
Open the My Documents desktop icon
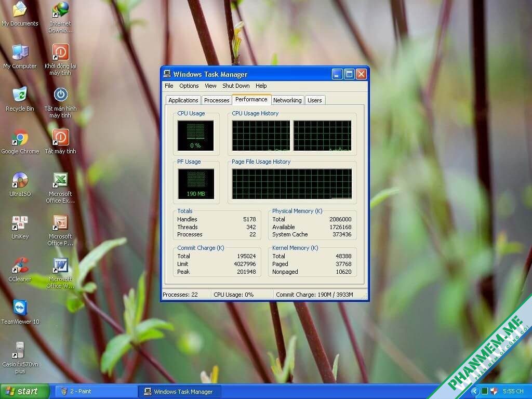click(20, 14)
